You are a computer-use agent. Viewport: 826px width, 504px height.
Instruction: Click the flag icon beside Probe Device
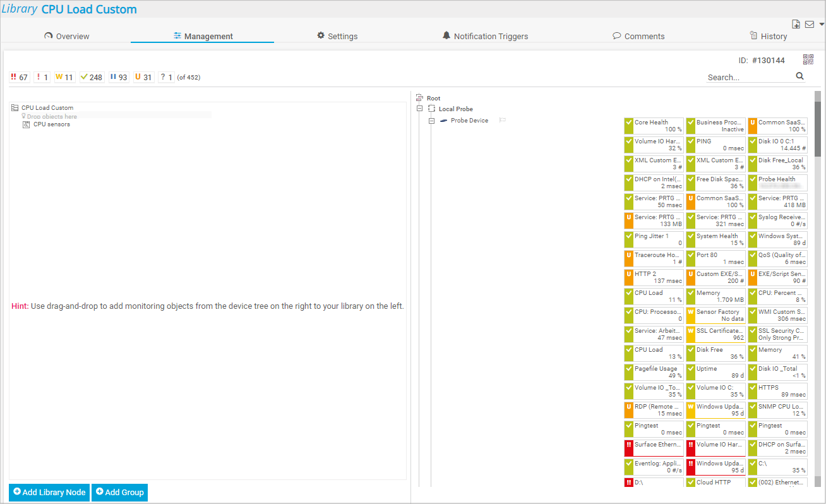pyautogui.click(x=503, y=121)
